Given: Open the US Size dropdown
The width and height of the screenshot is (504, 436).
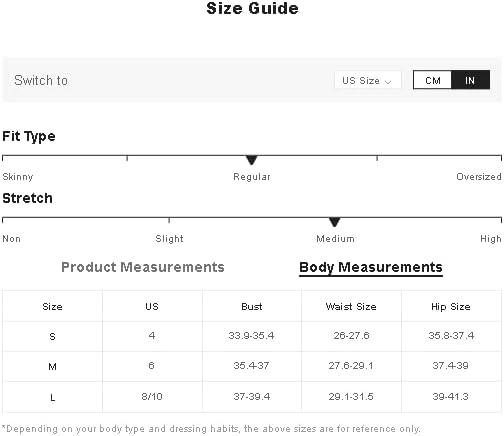Looking at the screenshot, I should (367, 80).
